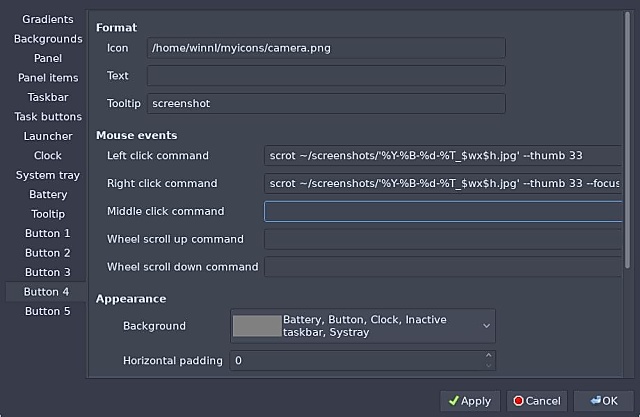The height and width of the screenshot is (417, 640).
Task: Focus the empty Text field
Action: click(x=326, y=76)
